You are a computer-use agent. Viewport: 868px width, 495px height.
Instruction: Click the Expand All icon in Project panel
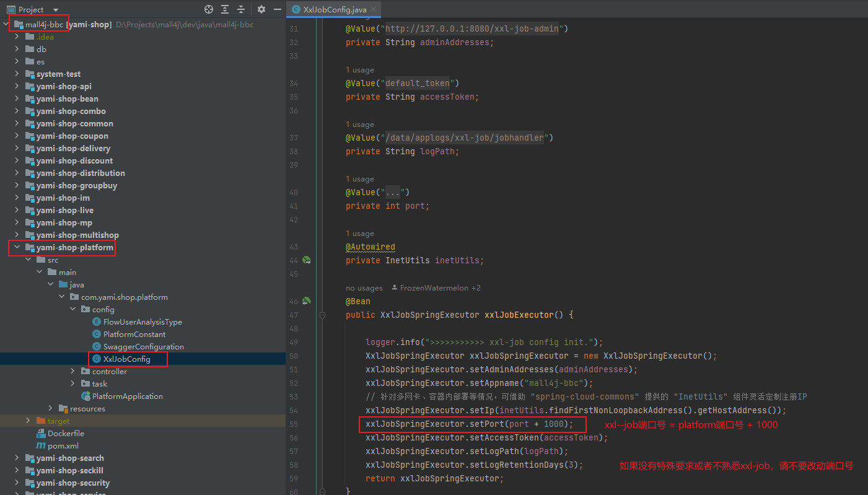coord(225,9)
